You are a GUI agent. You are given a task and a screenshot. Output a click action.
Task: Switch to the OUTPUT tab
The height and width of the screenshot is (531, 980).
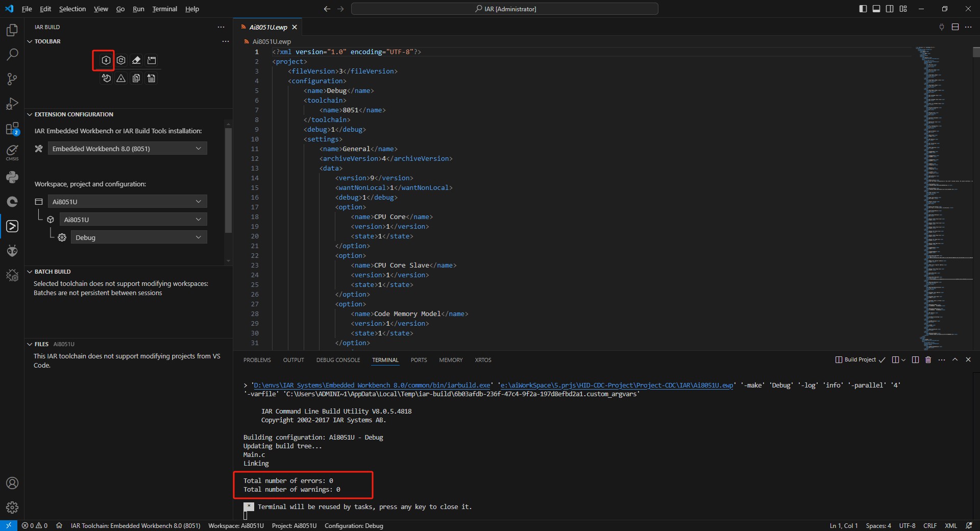coord(293,360)
